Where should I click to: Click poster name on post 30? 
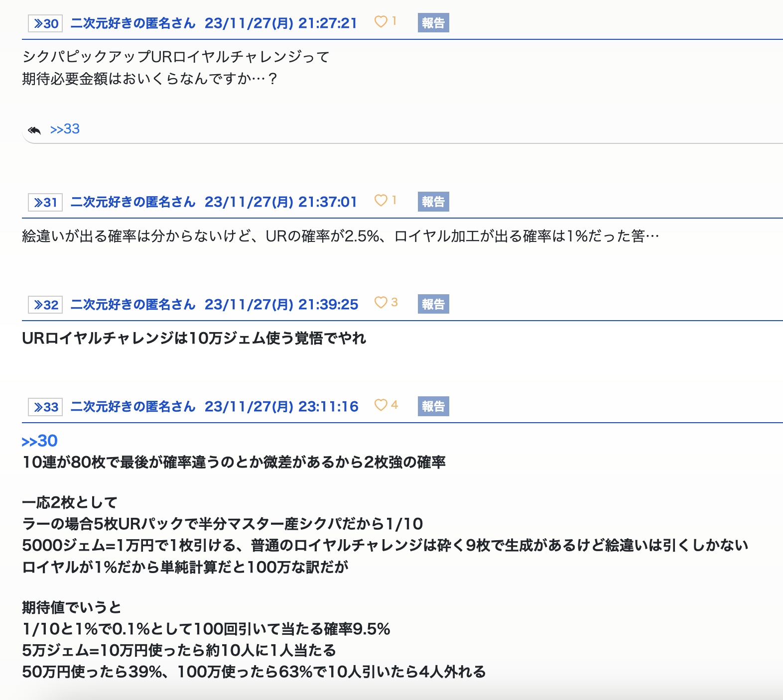click(x=133, y=23)
